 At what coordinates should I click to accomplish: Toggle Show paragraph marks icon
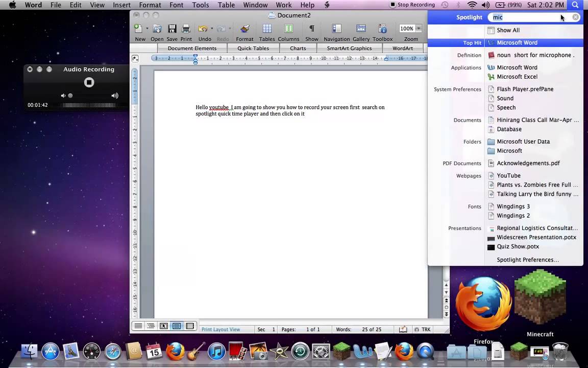click(x=312, y=29)
